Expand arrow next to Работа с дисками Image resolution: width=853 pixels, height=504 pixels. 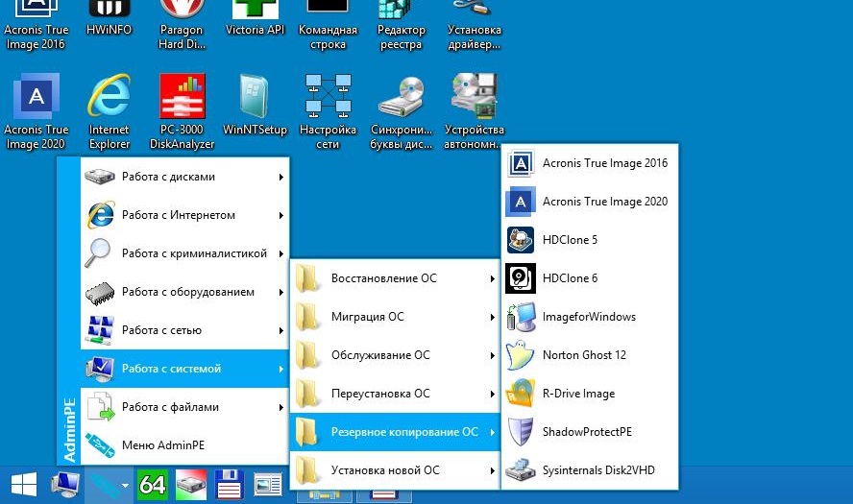(281, 177)
